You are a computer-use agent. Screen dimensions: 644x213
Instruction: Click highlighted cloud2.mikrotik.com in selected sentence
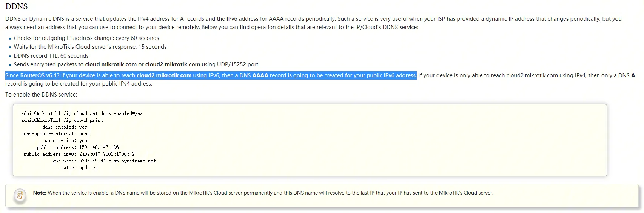pyautogui.click(x=164, y=75)
